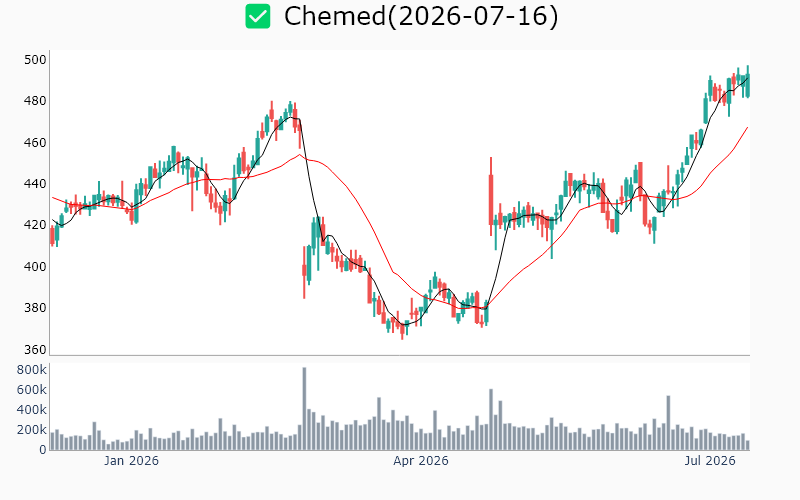
Task: Click the 800k volume axis label
Action: pyautogui.click(x=32, y=370)
